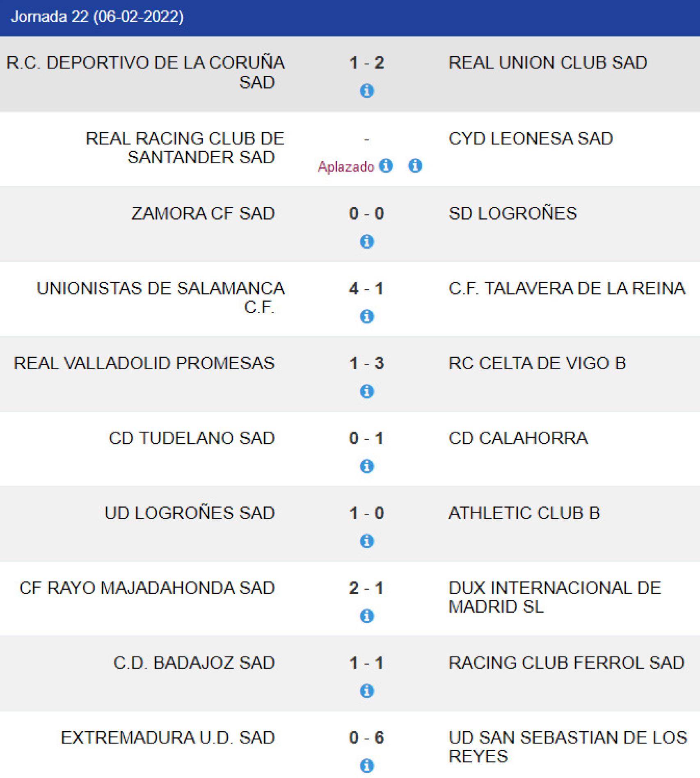Click info icon under Valladolid Promesas 1 - 3
This screenshot has width=700, height=778.
(x=367, y=391)
